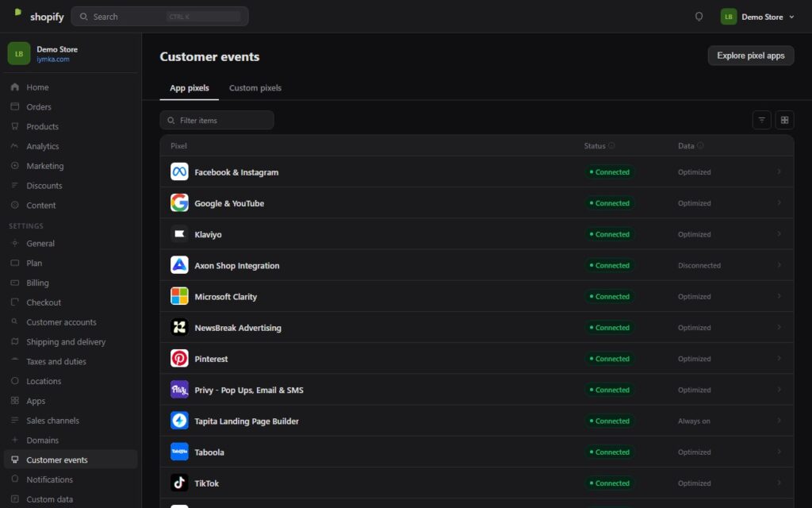The image size is (812, 508).
Task: Open the Demo Store account dropdown
Action: (x=757, y=17)
